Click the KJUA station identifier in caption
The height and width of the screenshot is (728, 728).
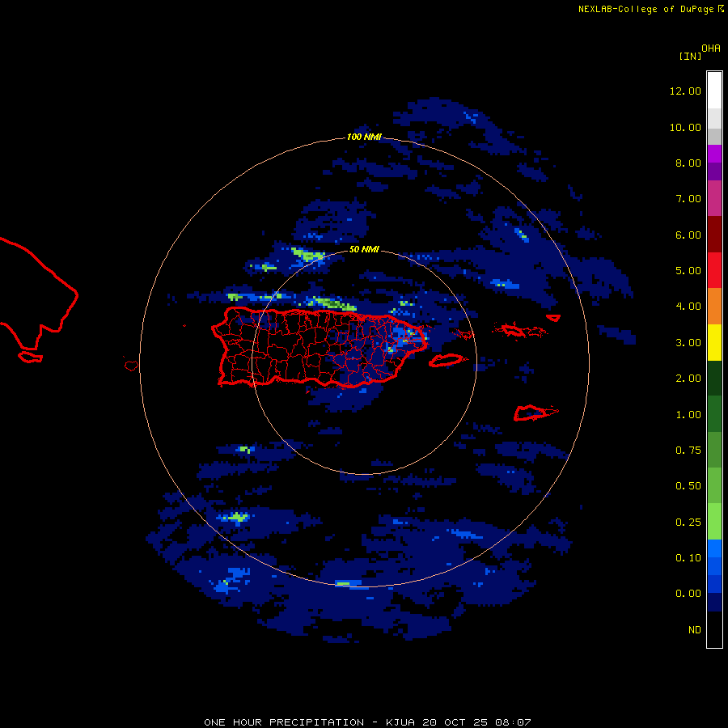coord(400,722)
